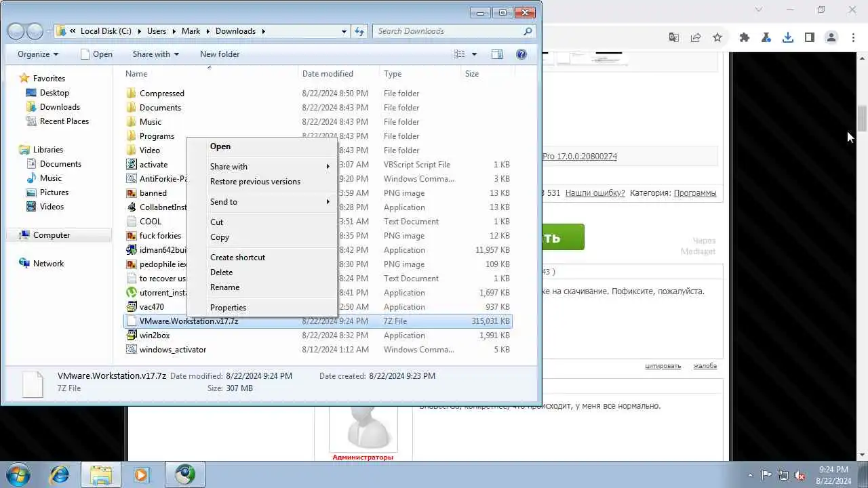Click New folder in toolbar

coord(220,54)
